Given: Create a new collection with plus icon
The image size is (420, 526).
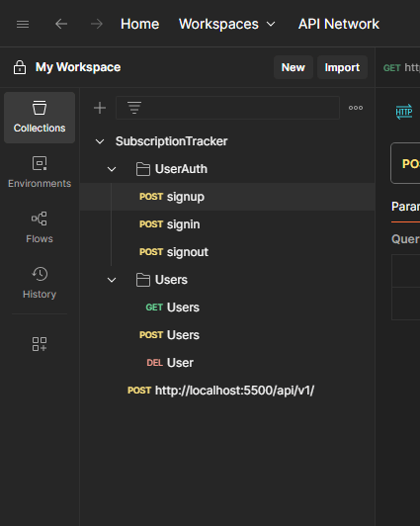Looking at the screenshot, I should pyautogui.click(x=100, y=108).
